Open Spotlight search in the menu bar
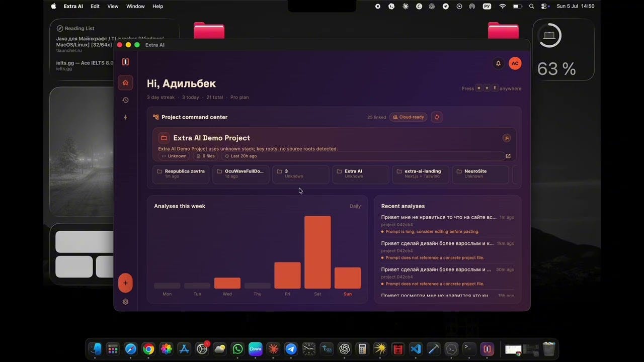Viewport: 644px width, 362px height. click(532, 7)
